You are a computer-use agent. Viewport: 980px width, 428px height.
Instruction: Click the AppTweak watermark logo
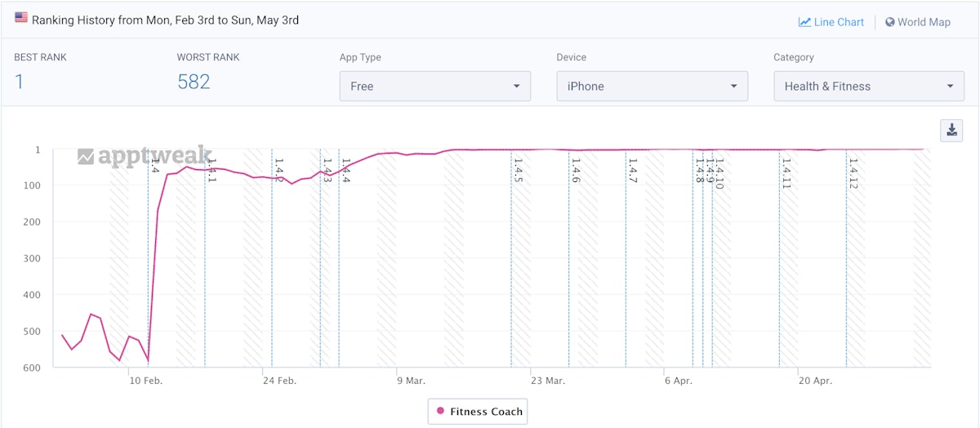pos(145,157)
